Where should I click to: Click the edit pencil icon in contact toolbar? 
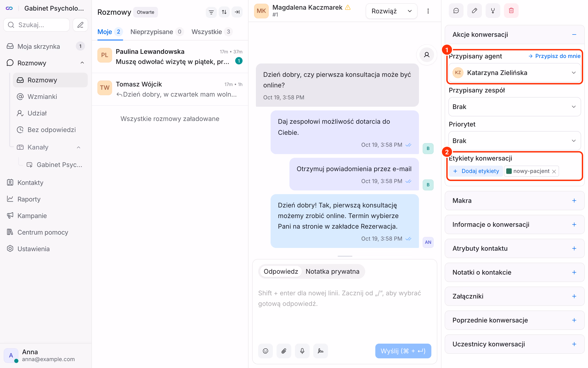tap(474, 11)
